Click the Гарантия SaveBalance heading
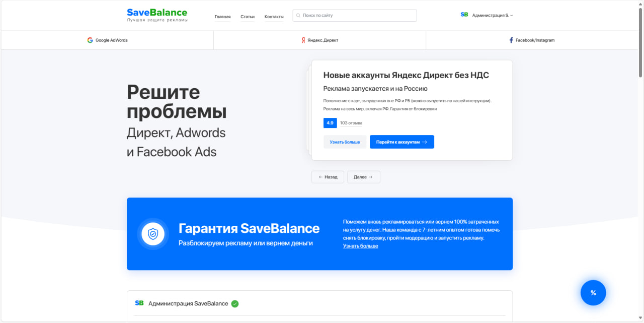Viewport: 644px width, 323px height. point(249,228)
